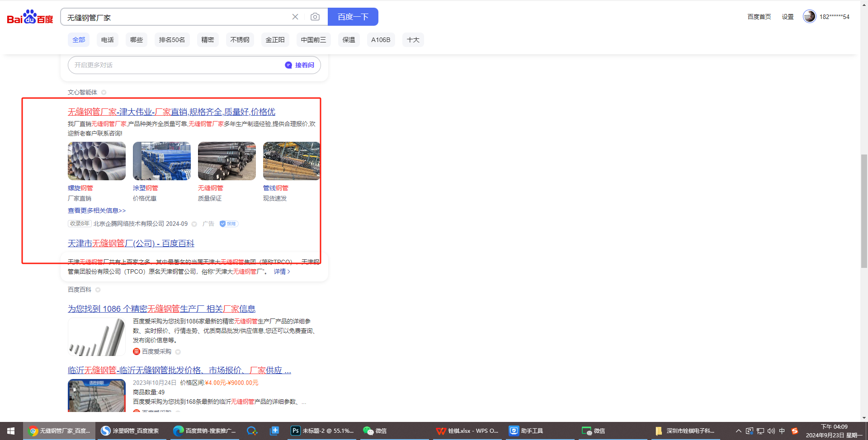Select the 排名50名 filter tab

(172, 40)
